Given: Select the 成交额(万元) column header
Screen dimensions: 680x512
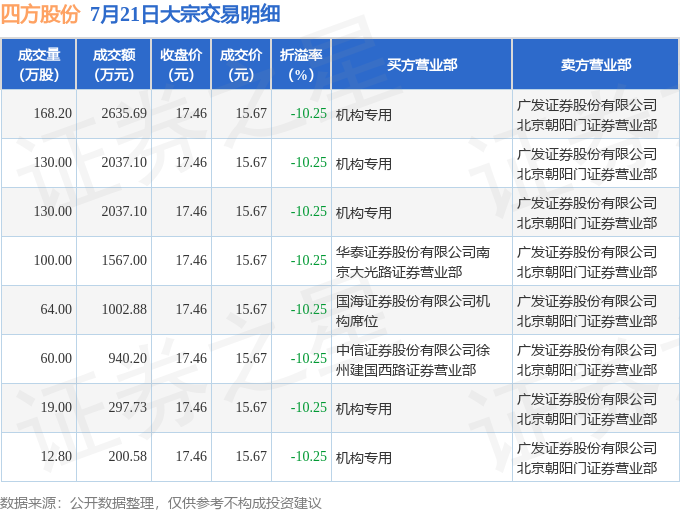Looking at the screenshot, I should click(x=114, y=65).
